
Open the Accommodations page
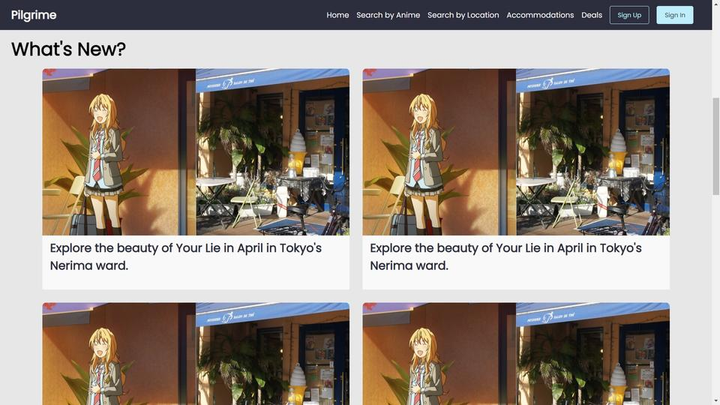[540, 15]
